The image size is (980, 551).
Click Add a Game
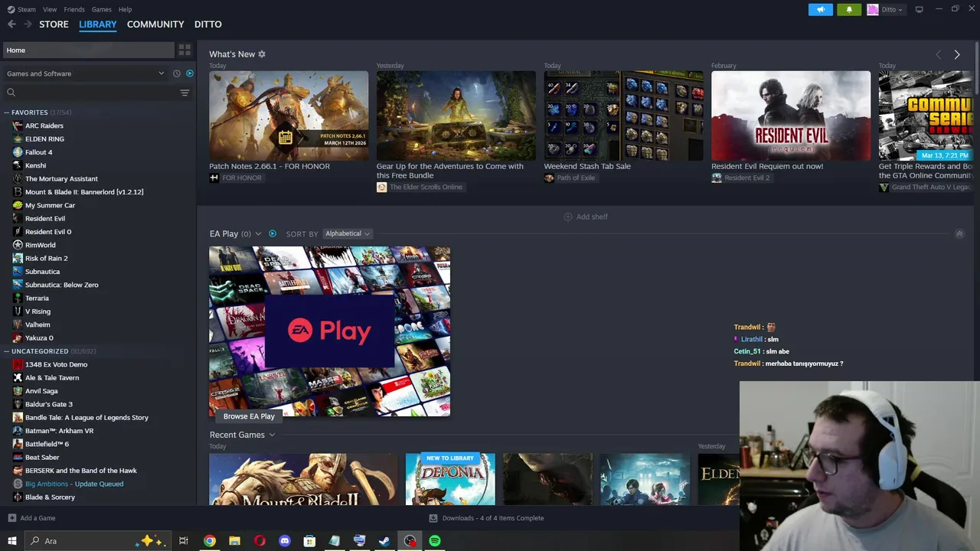31,518
